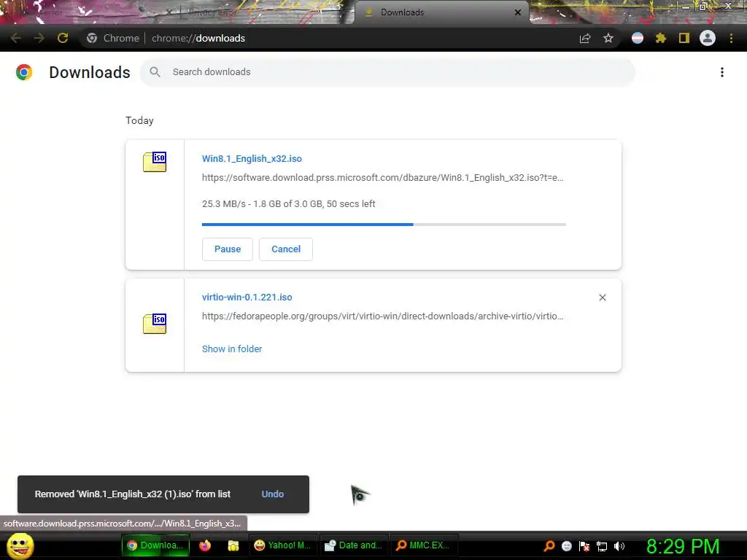Switch to the Date and... taskbar window
Screen dimensions: 747x560
pyautogui.click(x=354, y=545)
